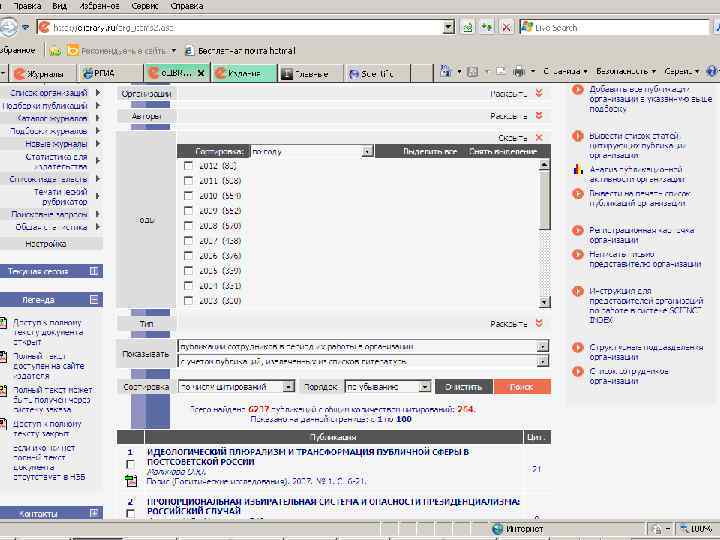The height and width of the screenshot is (540, 720).
Task: Click full-text document icon under first publication
Action: point(131,481)
